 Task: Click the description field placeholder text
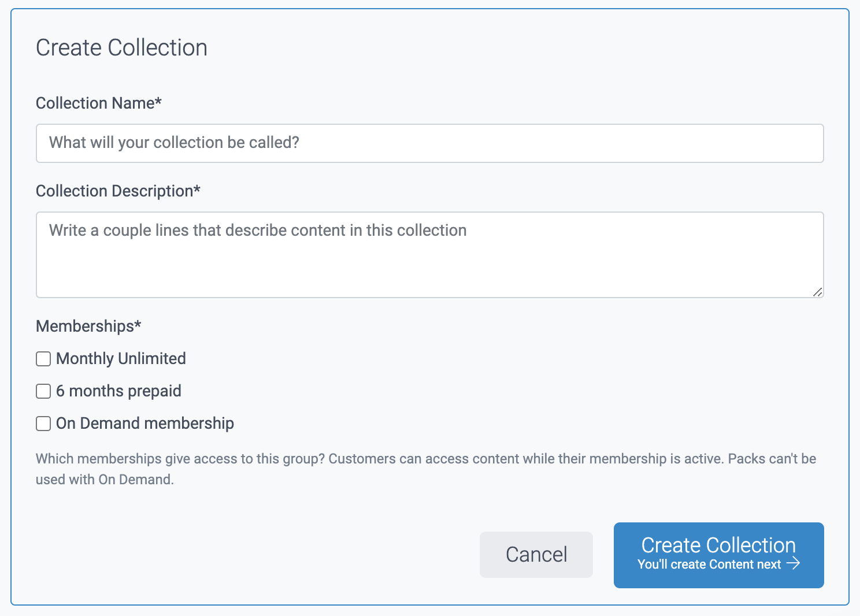[258, 230]
